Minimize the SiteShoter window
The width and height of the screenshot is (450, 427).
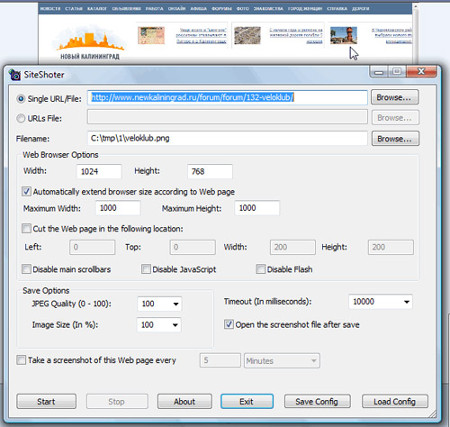(x=379, y=72)
